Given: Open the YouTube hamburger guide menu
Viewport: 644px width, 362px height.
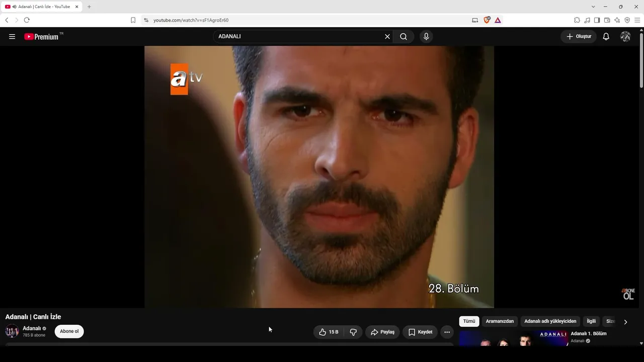Looking at the screenshot, I should click(x=12, y=37).
